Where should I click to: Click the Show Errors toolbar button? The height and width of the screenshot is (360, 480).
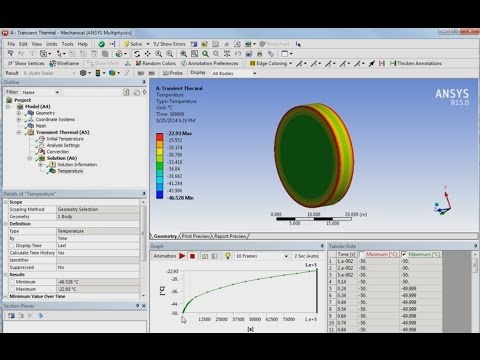pyautogui.click(x=169, y=44)
